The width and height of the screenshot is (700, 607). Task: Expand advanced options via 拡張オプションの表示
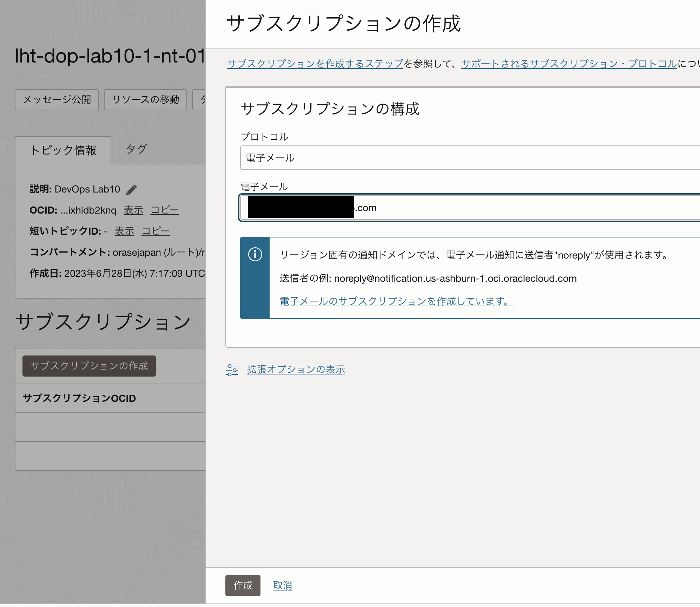pyautogui.click(x=295, y=369)
